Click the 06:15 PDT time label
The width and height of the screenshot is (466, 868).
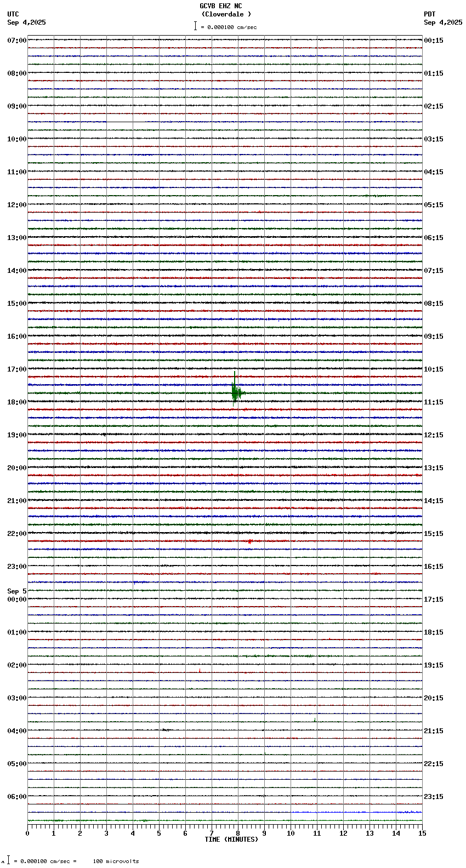(434, 238)
